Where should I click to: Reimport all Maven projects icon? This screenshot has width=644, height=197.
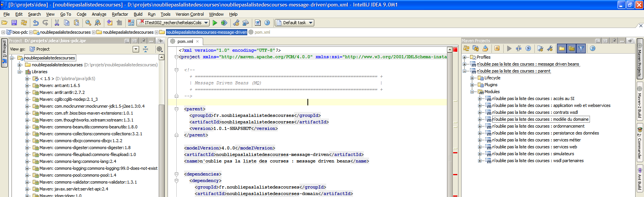(x=466, y=49)
